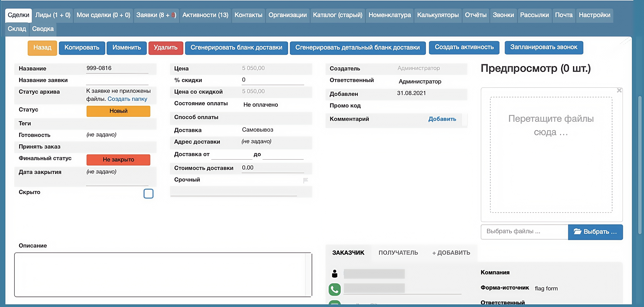Select the ЗАКАЗЧИК tab
This screenshot has height=307, width=644.
pos(348,253)
